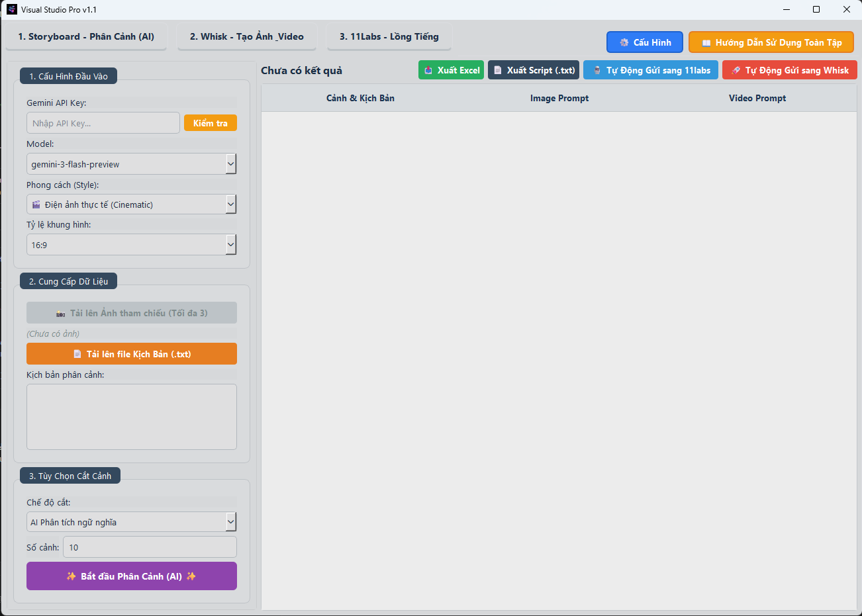Click sparkle icon on Bắt đầu Phân Cảnh
The width and height of the screenshot is (862, 616).
coord(72,576)
